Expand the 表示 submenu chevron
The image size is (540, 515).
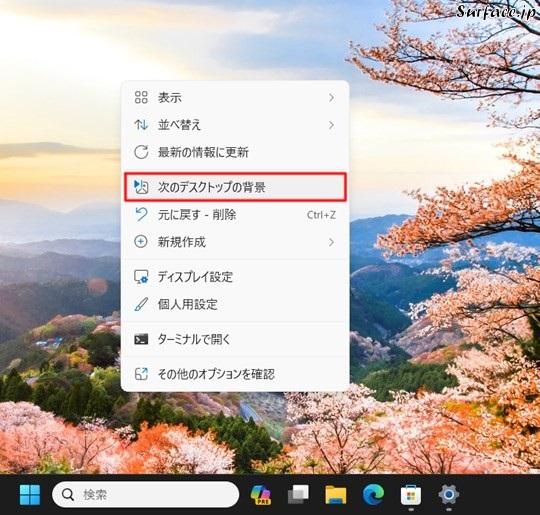click(331, 98)
